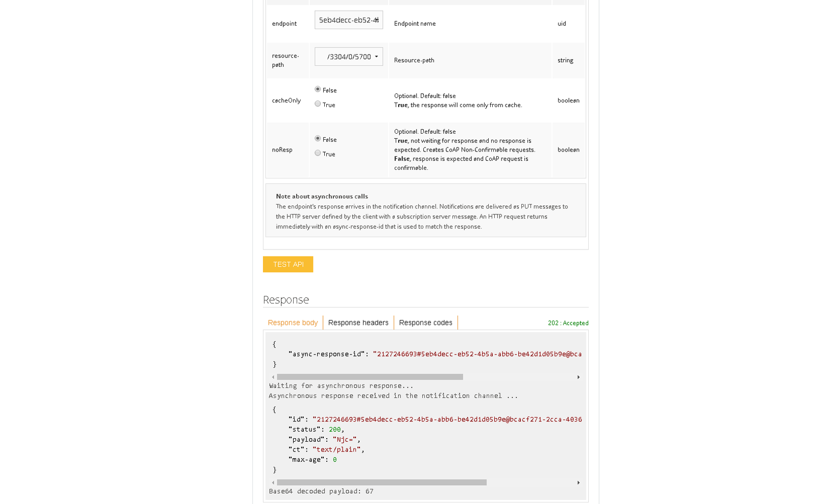Show the Response codes tab
Image resolution: width=817 pixels, height=504 pixels.
(425, 322)
